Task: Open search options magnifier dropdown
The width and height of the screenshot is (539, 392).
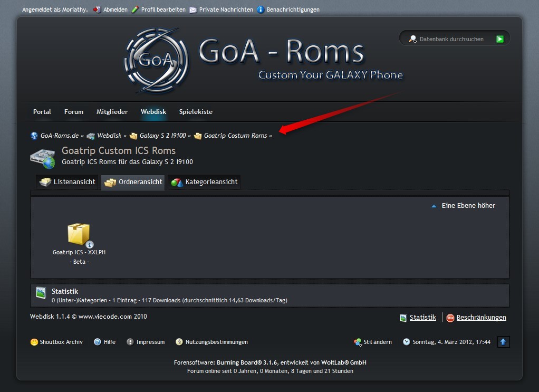Action: point(413,39)
